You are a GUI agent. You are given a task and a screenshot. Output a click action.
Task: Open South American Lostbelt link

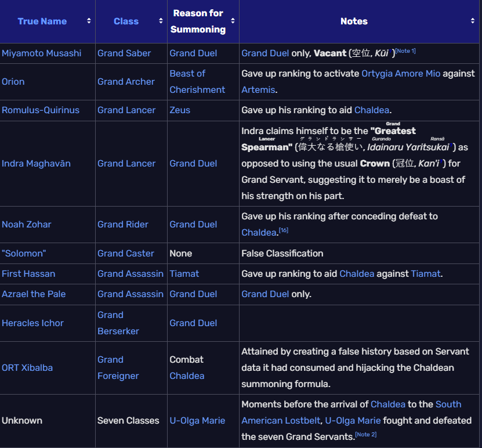(351, 413)
